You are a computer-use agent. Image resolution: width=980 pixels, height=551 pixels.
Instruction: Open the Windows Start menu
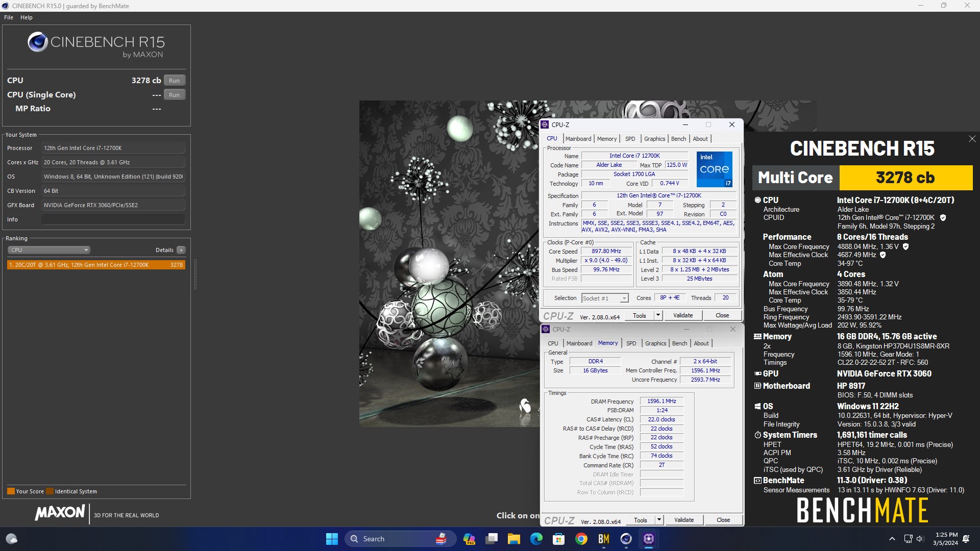332,539
